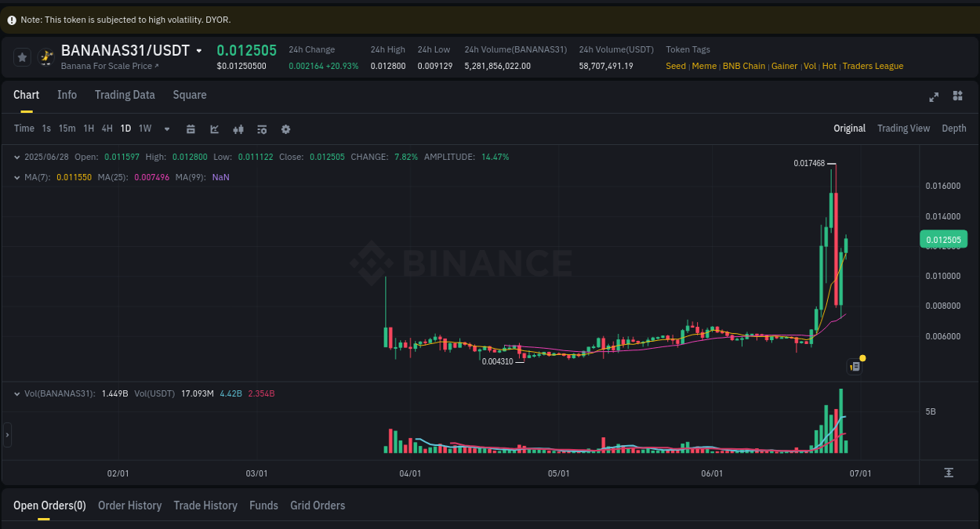Switch to the Trading Data tab

point(125,95)
